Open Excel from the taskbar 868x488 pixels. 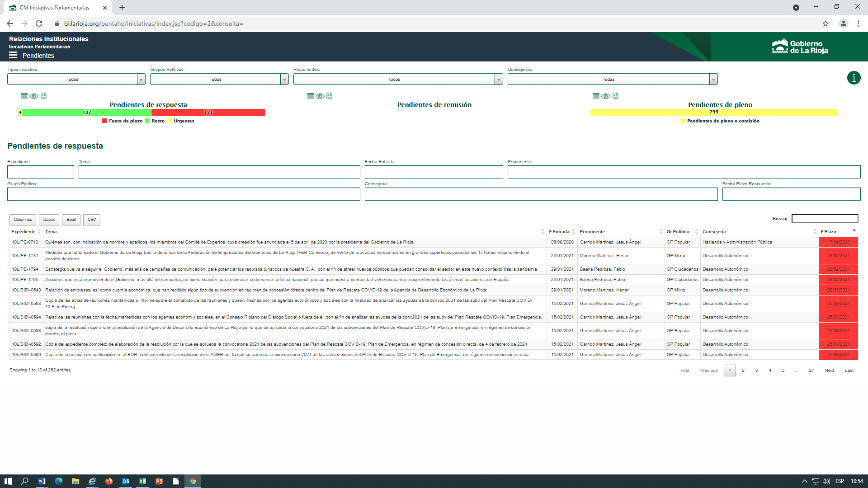(142, 481)
